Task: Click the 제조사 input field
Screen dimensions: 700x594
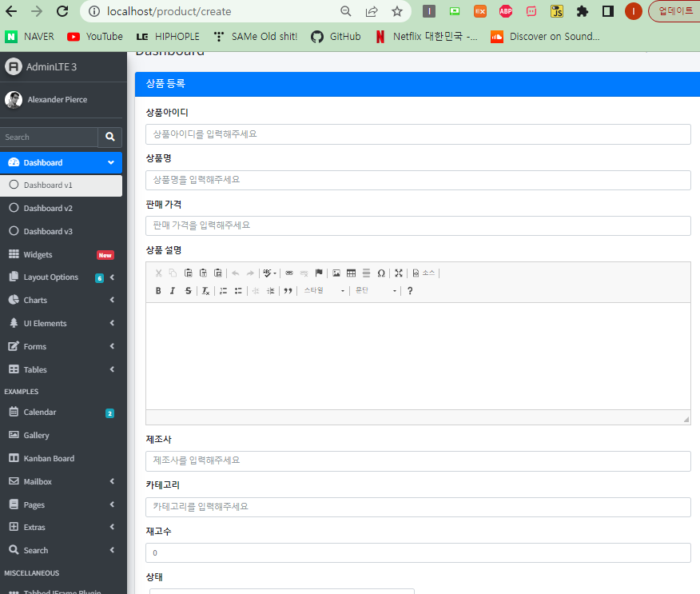Action: 418,461
